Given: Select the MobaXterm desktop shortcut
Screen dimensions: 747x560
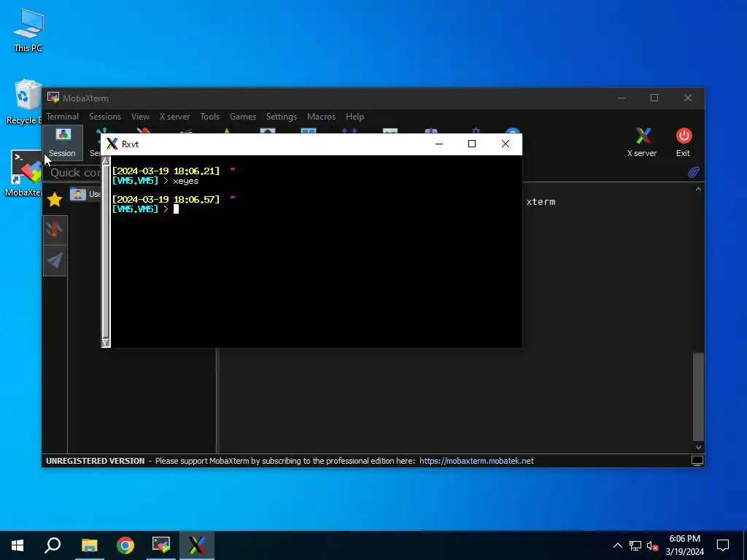Looking at the screenshot, I should point(23,174).
